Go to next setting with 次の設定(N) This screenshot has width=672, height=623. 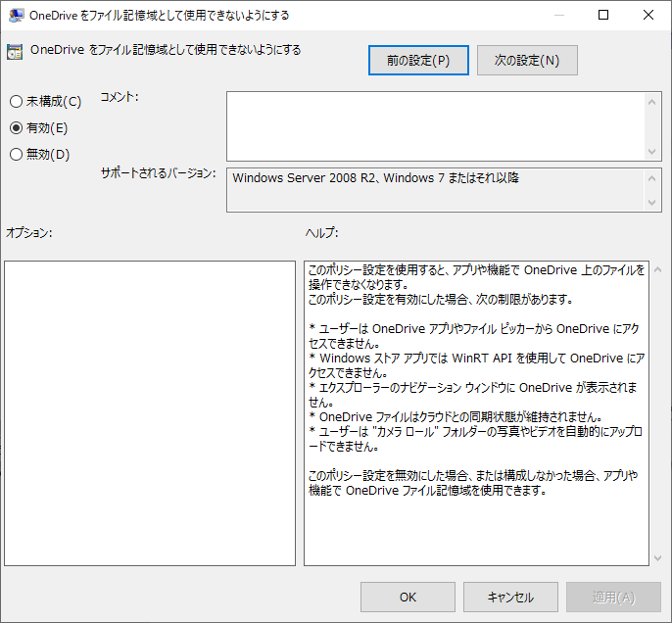[x=527, y=60]
